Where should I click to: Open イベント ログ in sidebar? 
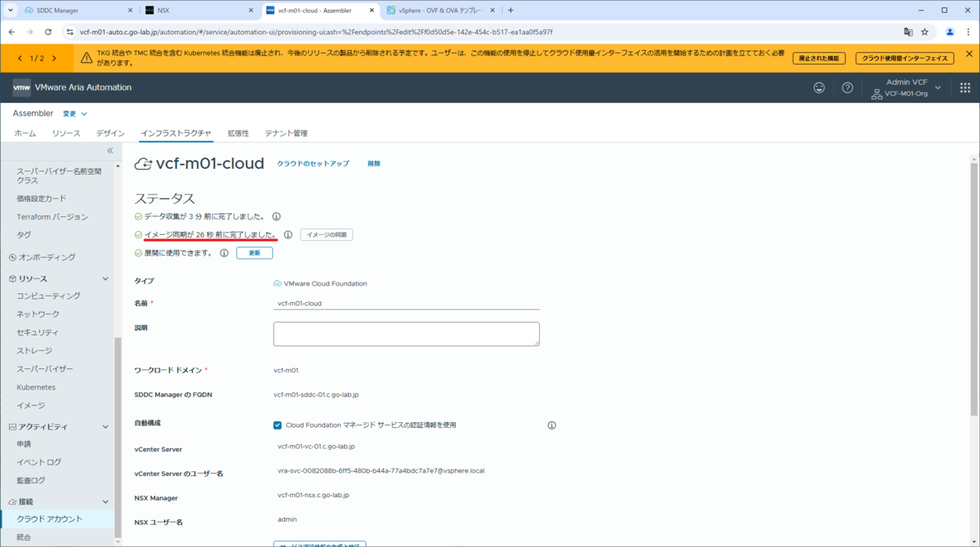[38, 462]
